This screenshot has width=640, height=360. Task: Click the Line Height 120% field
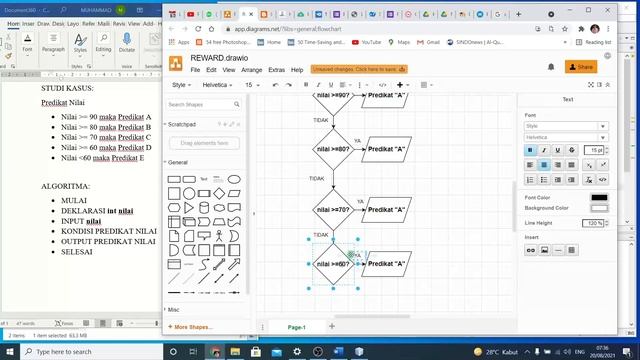click(x=593, y=223)
